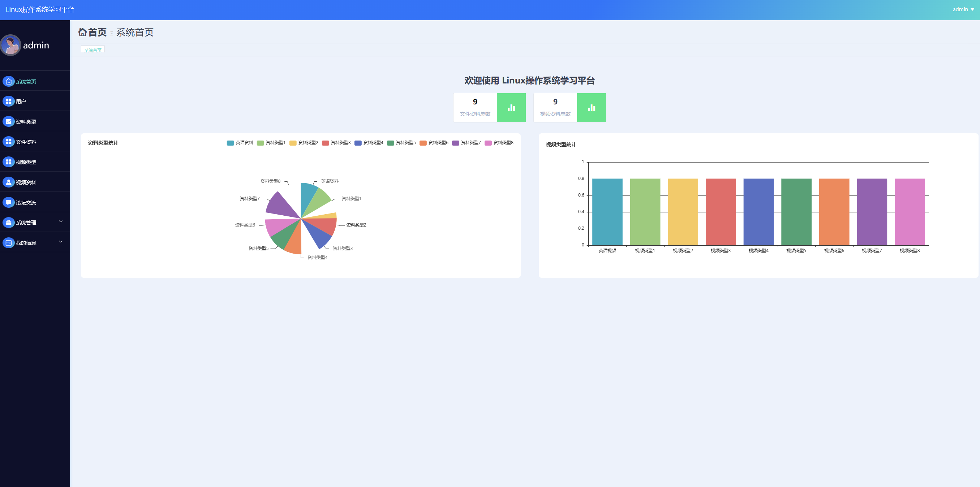Toggle 资料类型4 legend entry off

(369, 143)
